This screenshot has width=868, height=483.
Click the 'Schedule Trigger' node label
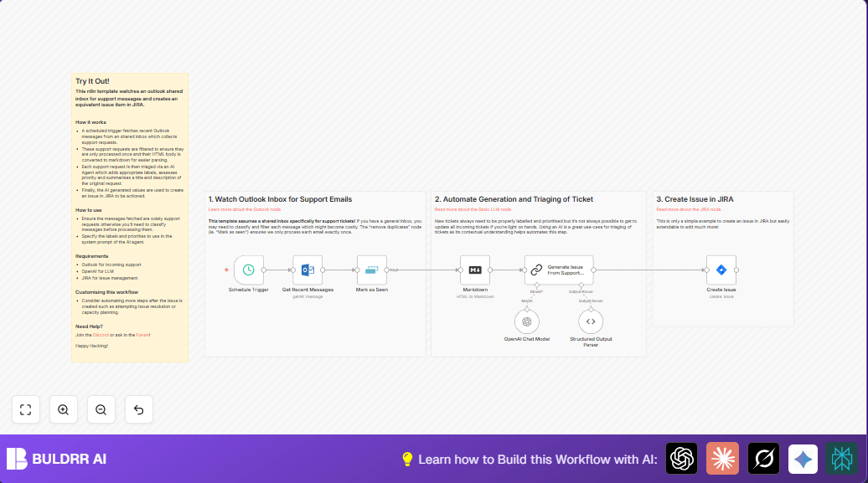pos(249,290)
